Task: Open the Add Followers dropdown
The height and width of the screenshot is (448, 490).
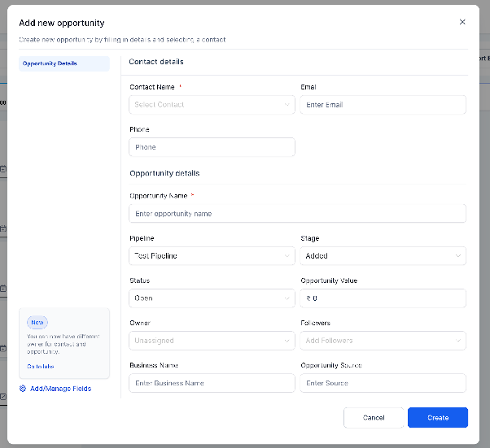Action: tap(383, 341)
